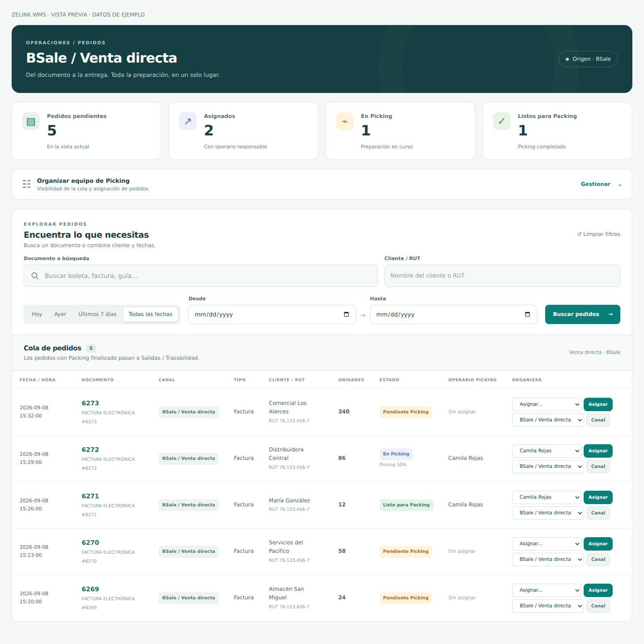Click the Organizar equipo de Picking icon

(27, 184)
